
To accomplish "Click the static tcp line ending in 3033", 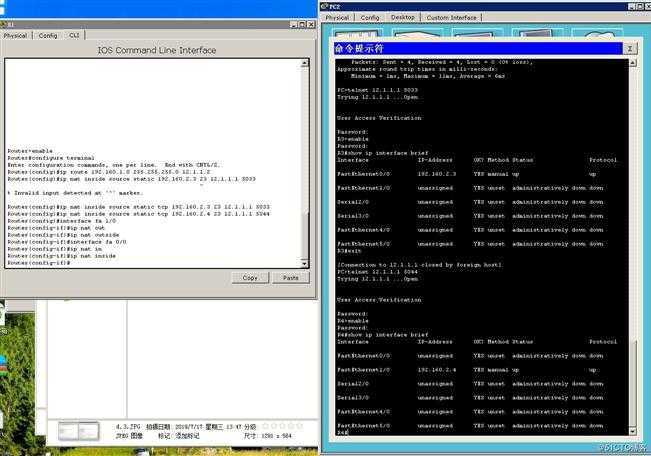I will (x=139, y=207).
